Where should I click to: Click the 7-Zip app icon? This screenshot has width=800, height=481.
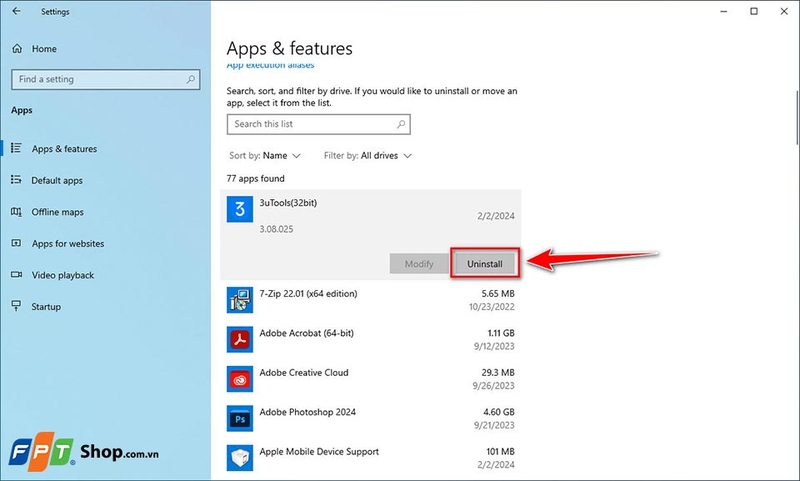coord(240,300)
